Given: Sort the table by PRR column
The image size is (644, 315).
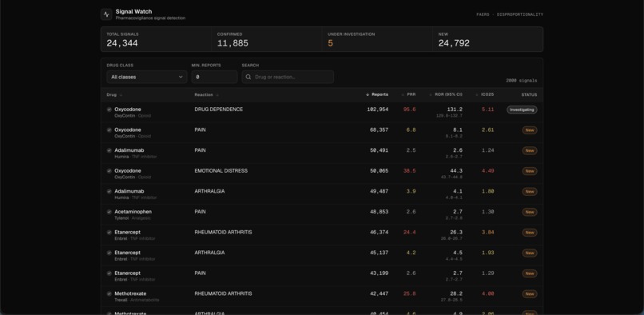Looking at the screenshot, I should pos(408,94).
